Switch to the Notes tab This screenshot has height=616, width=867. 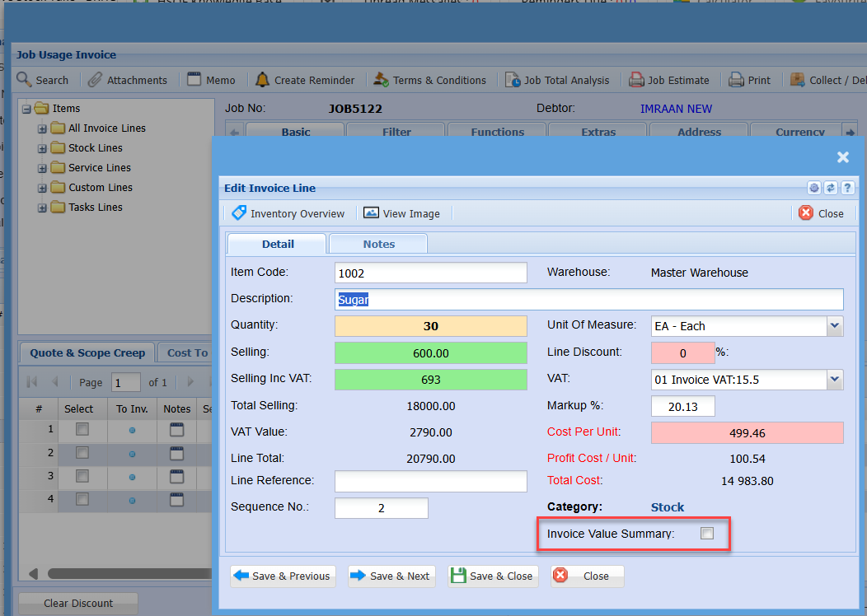click(378, 244)
